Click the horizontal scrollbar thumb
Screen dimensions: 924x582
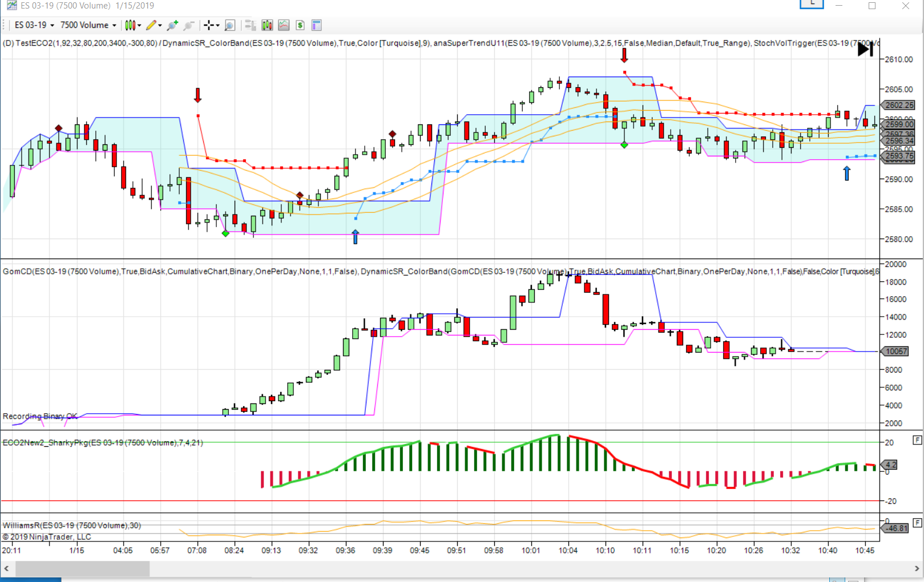click(83, 569)
